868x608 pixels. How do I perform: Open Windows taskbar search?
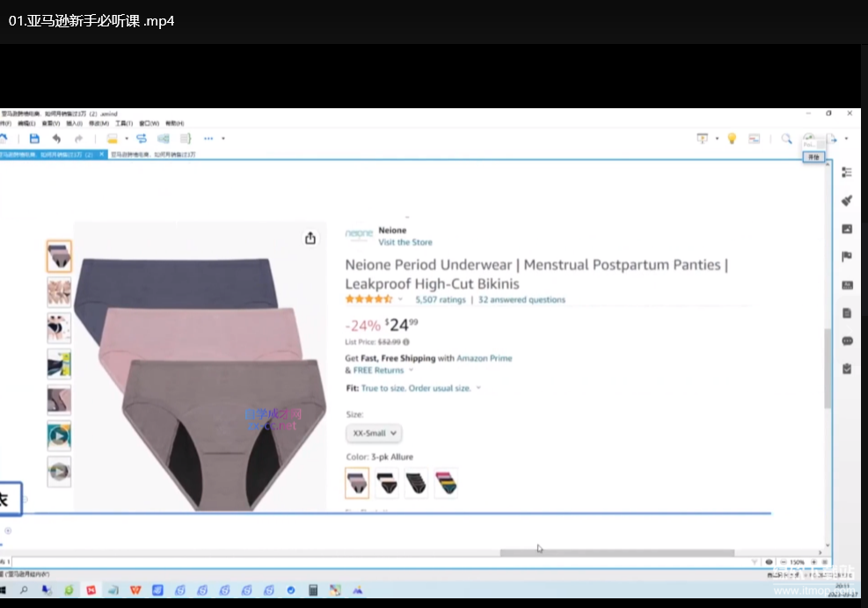[x=24, y=590]
